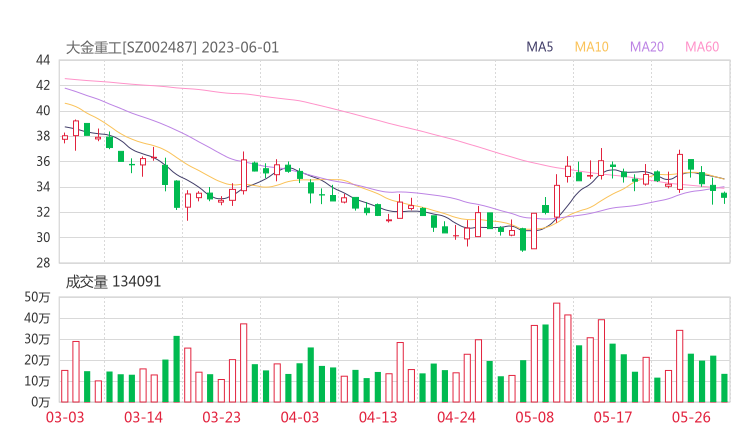This screenshot has width=740, height=440.
Task: Click the tallest volume bar near 05-08
Action: click(x=556, y=353)
